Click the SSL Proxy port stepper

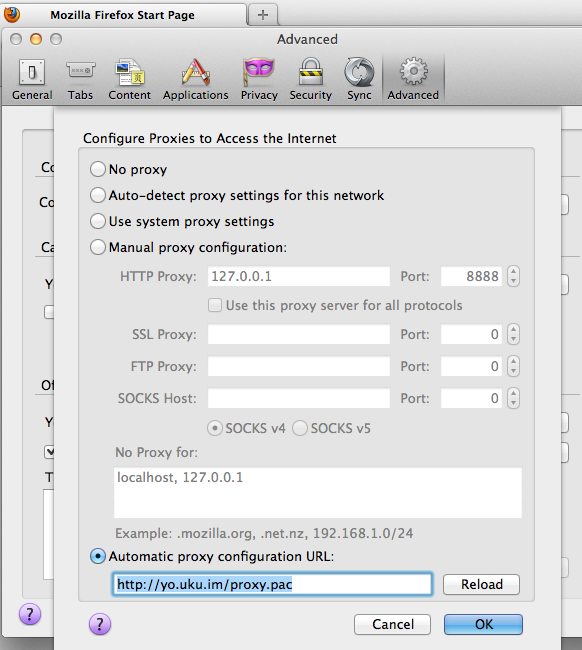point(513,334)
